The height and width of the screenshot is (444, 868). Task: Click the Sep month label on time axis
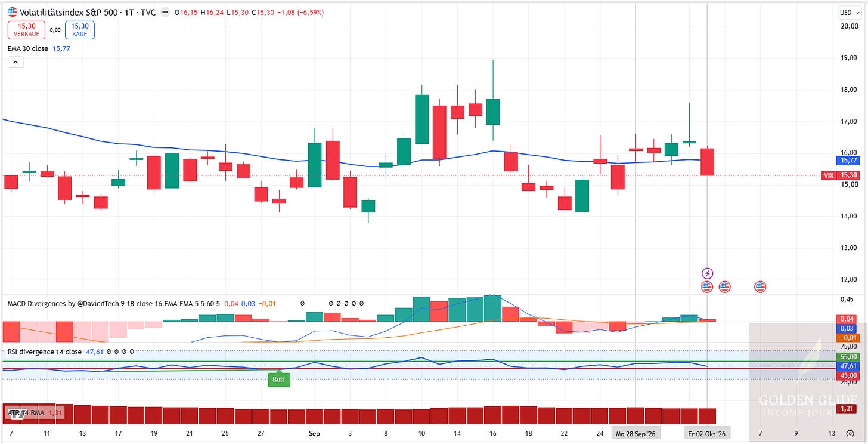click(315, 434)
